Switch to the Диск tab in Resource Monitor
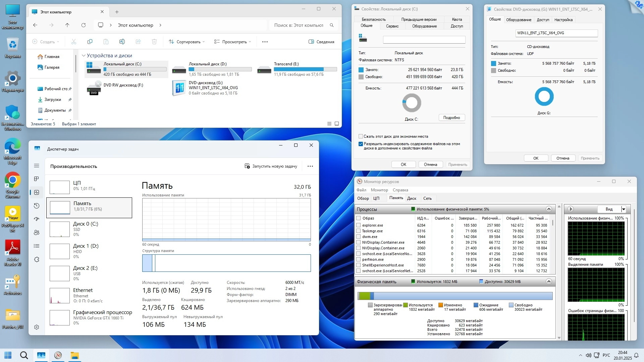 click(412, 198)
